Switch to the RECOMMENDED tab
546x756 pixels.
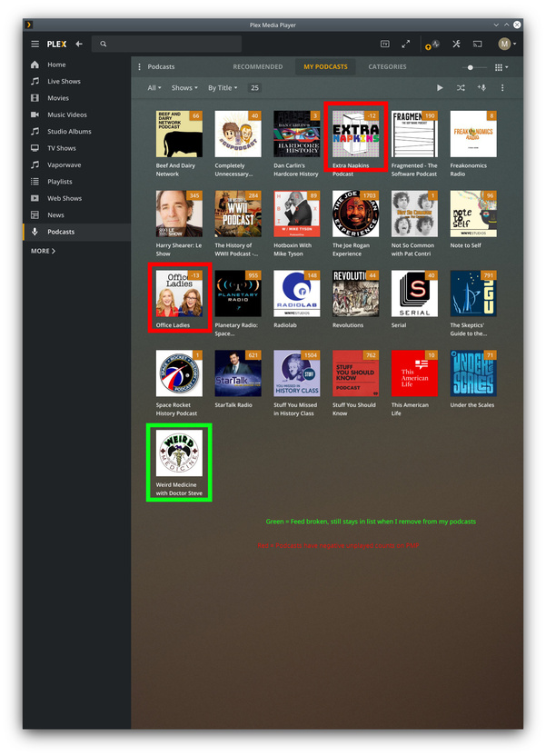pos(258,67)
